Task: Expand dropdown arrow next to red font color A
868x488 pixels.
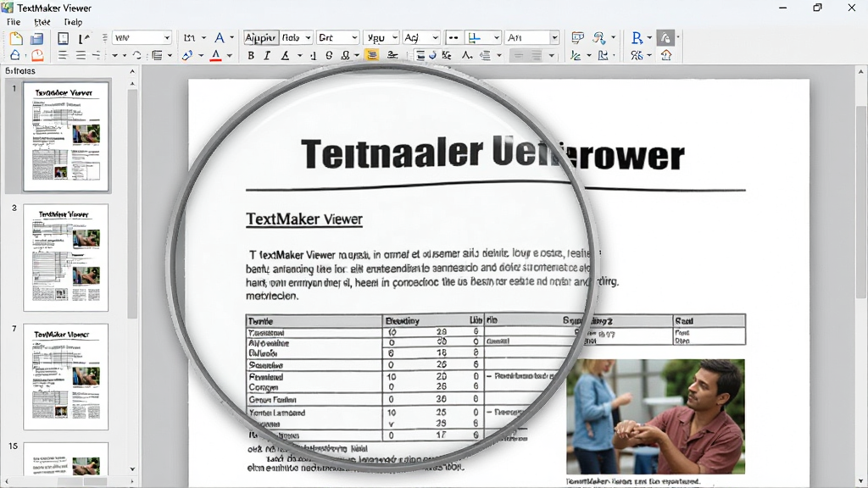Action: tap(229, 55)
